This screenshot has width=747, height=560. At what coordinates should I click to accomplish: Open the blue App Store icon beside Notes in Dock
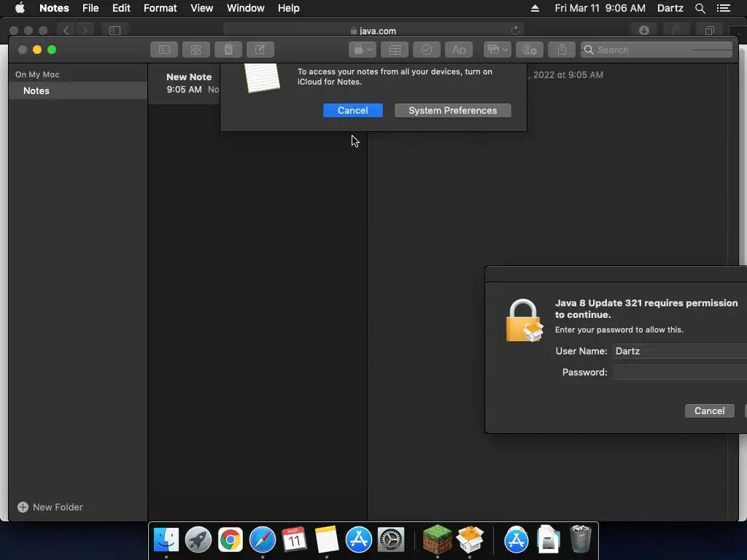coord(359,540)
